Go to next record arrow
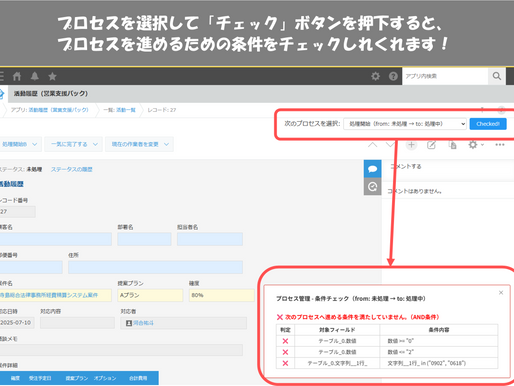The height and width of the screenshot is (386, 514). coord(390,145)
